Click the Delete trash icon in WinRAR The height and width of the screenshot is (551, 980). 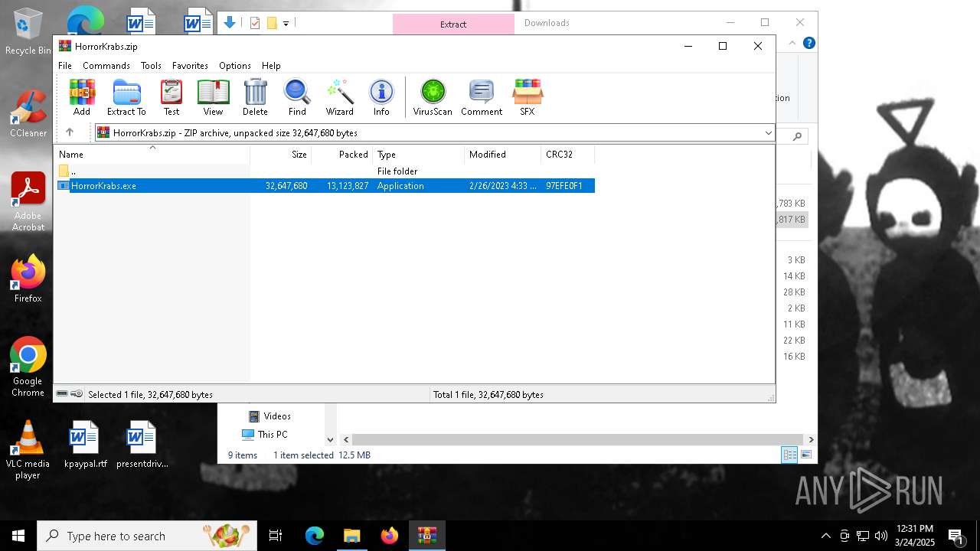(x=255, y=97)
